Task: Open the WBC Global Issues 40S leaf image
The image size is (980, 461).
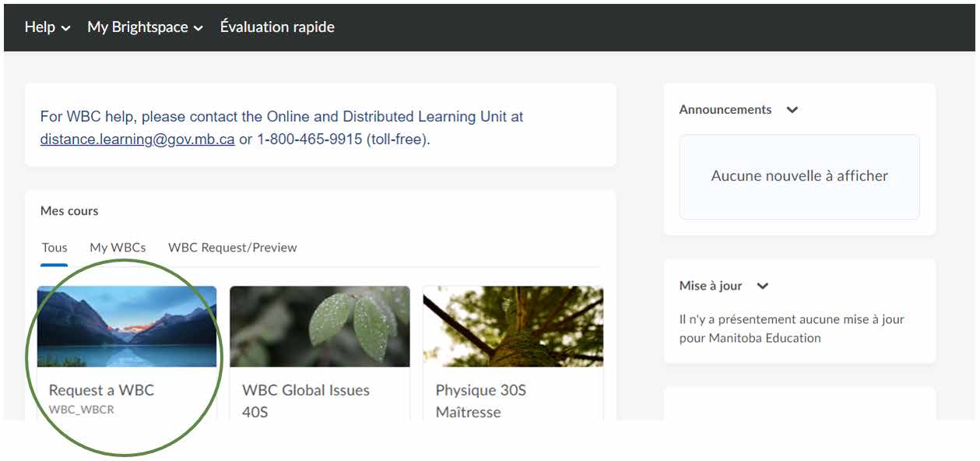Action: click(x=320, y=326)
